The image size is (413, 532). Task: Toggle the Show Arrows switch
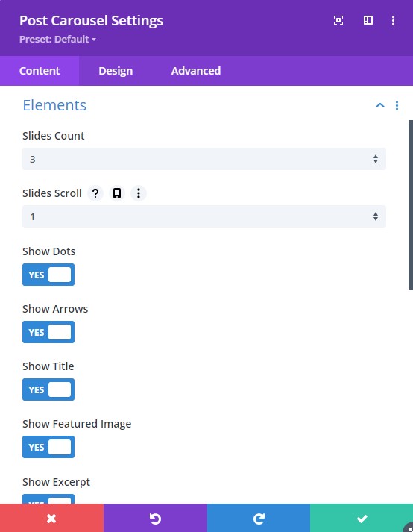(48, 332)
